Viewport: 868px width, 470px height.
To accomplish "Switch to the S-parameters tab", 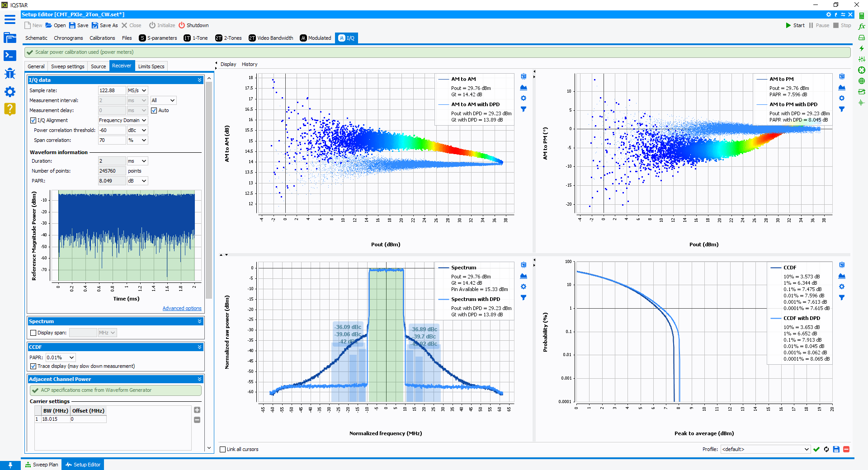I will 158,38.
